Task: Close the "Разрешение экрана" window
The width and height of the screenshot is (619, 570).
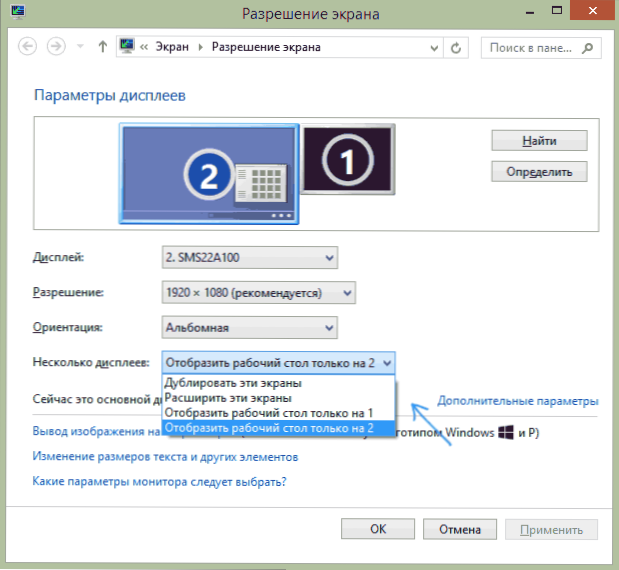Action: 593,10
